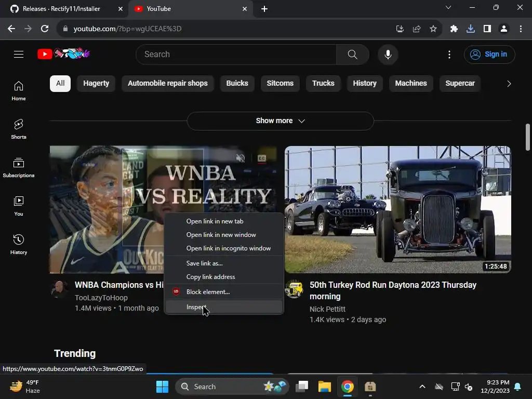Viewport: 532px width, 399px height.
Task: Click install app icon in address bar
Action: click(400, 29)
